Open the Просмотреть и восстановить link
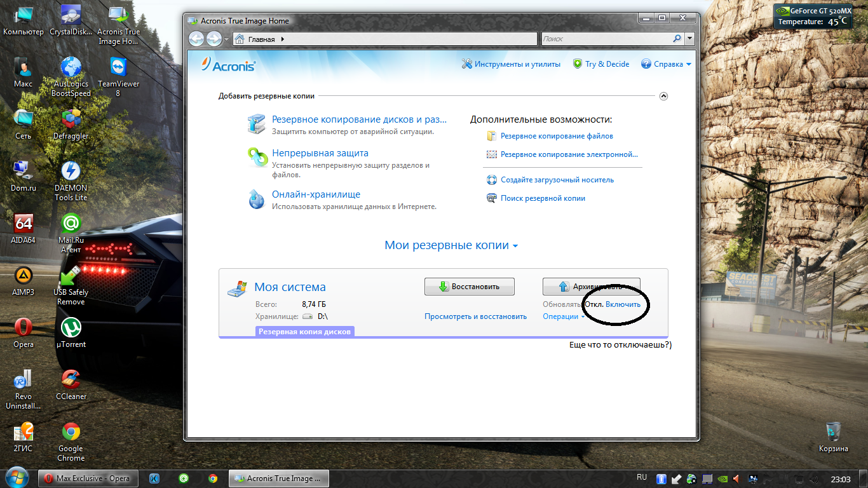The width and height of the screenshot is (868, 488). click(x=476, y=316)
